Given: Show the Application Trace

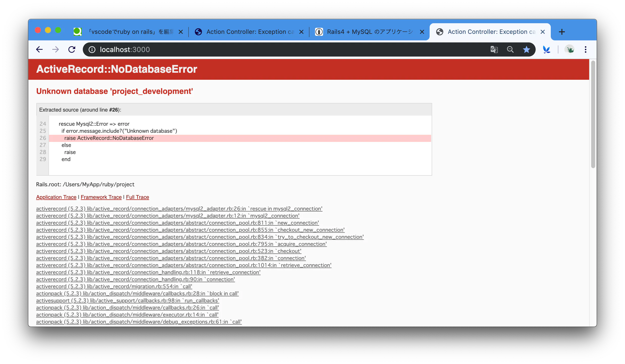Looking at the screenshot, I should point(56,197).
